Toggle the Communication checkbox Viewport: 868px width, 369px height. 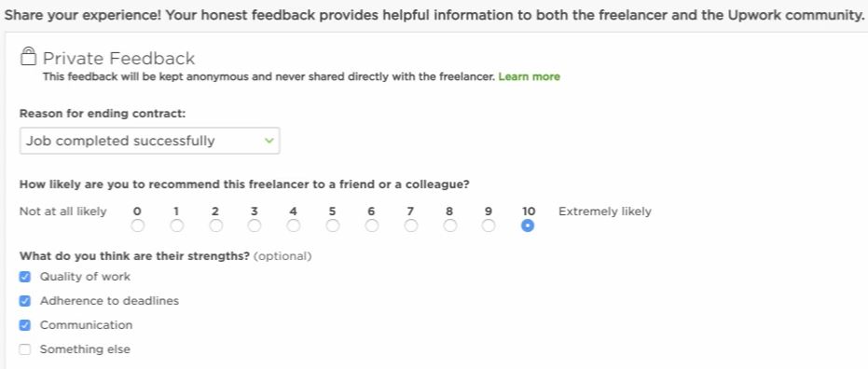pyautogui.click(x=25, y=325)
